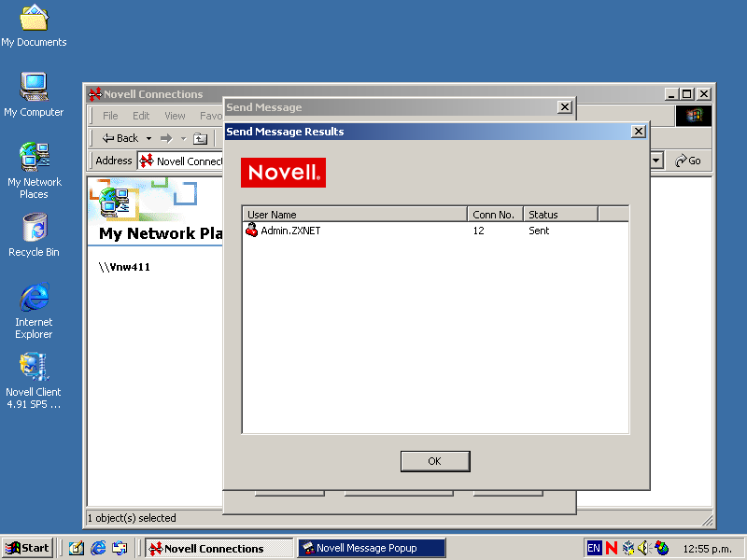Image resolution: width=747 pixels, height=560 pixels.
Task: Click the Show Desktop quick launch icon
Action: (x=76, y=548)
